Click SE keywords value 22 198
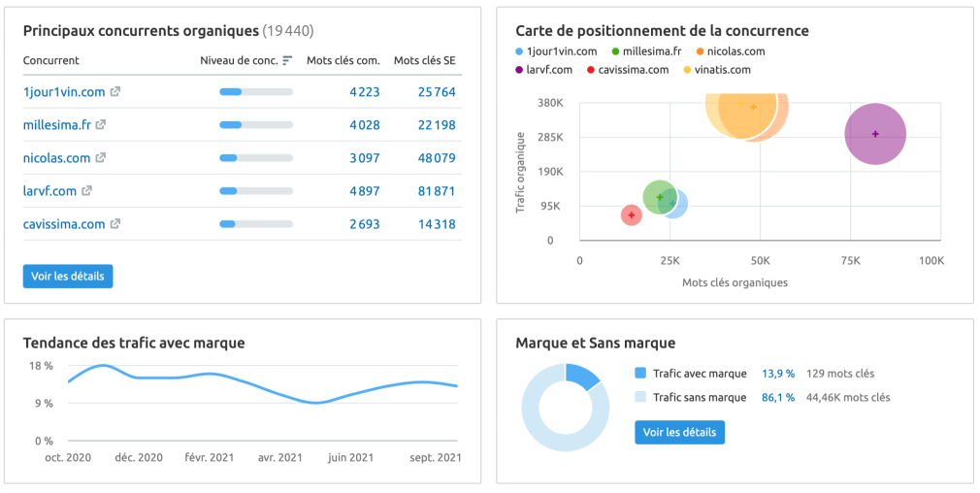980x493 pixels. point(437,125)
